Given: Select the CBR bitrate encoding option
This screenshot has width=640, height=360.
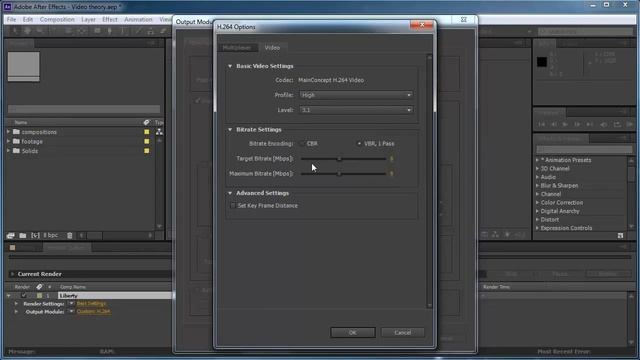Looking at the screenshot, I should point(302,144).
